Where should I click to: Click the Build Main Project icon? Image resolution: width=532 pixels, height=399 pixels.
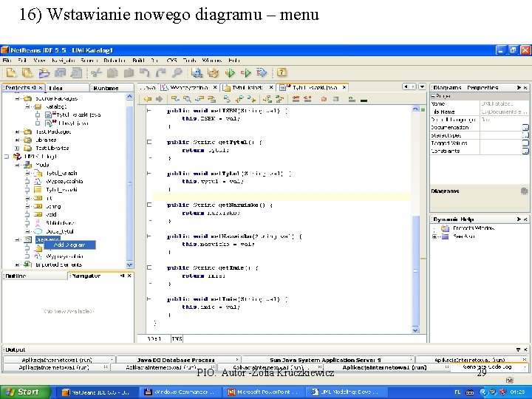pyautogui.click(x=197, y=72)
